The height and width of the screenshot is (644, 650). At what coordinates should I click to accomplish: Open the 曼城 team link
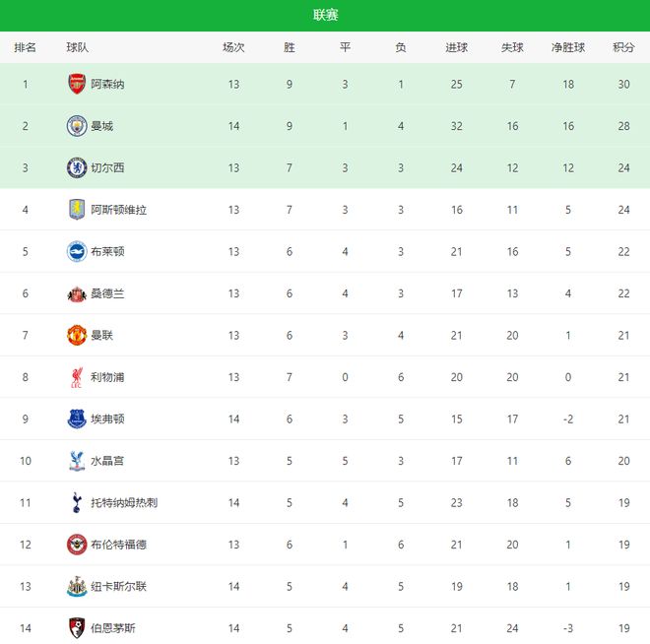(102, 126)
